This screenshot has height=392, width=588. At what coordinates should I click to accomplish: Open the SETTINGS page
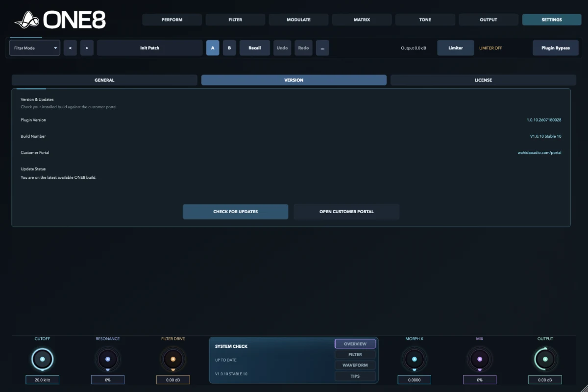click(552, 20)
